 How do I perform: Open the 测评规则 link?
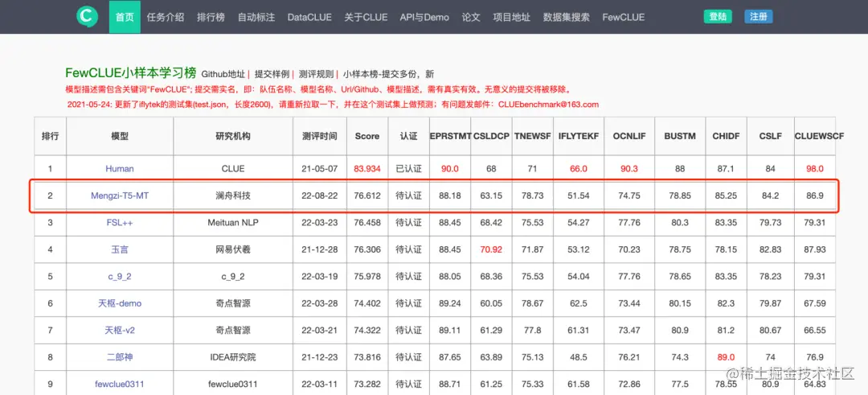[316, 74]
